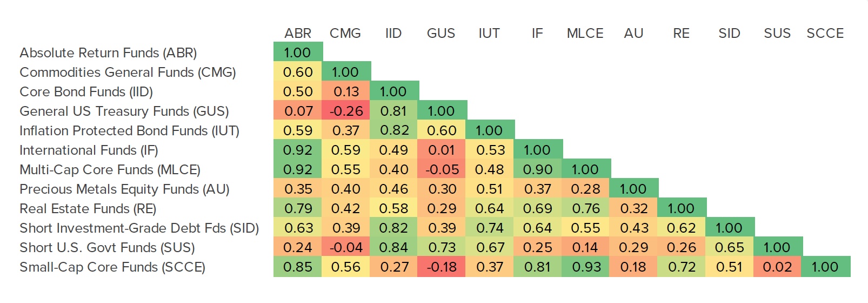868x303 pixels.
Task: Select the General US Treasury Funds row label
Action: [124, 111]
